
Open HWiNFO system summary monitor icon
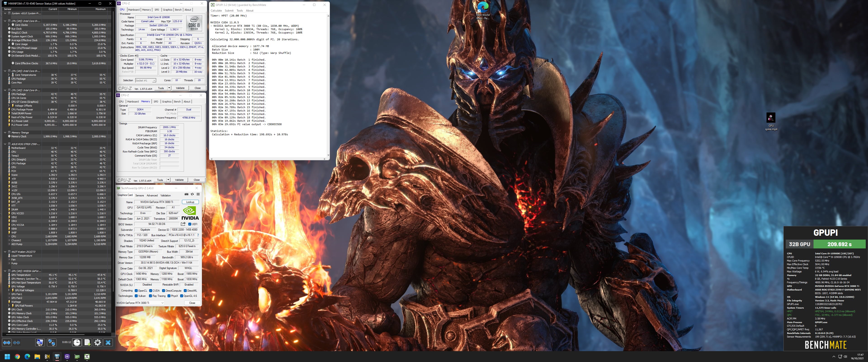click(x=40, y=343)
